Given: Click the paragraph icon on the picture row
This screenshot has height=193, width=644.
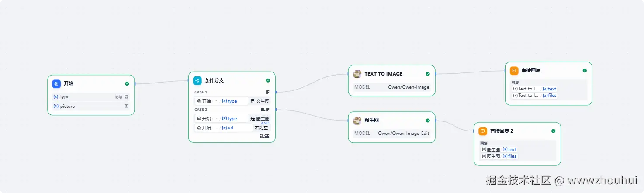Looking at the screenshot, I should pos(126,106).
